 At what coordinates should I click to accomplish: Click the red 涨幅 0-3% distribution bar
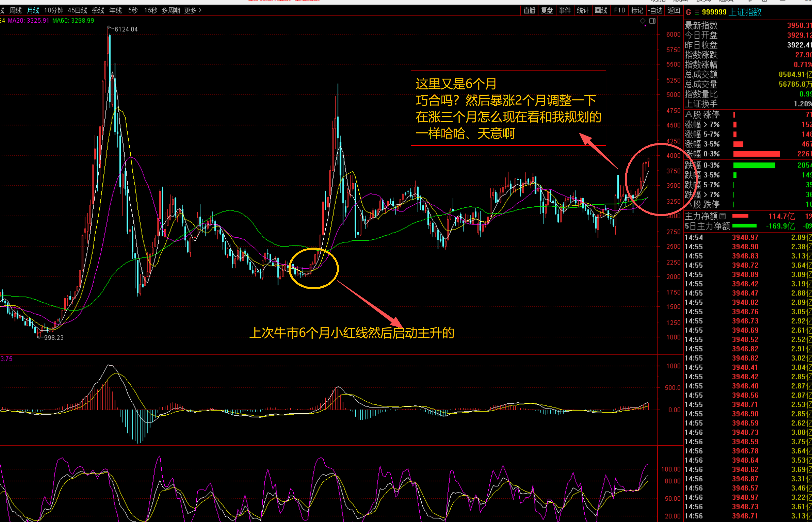tap(756, 154)
